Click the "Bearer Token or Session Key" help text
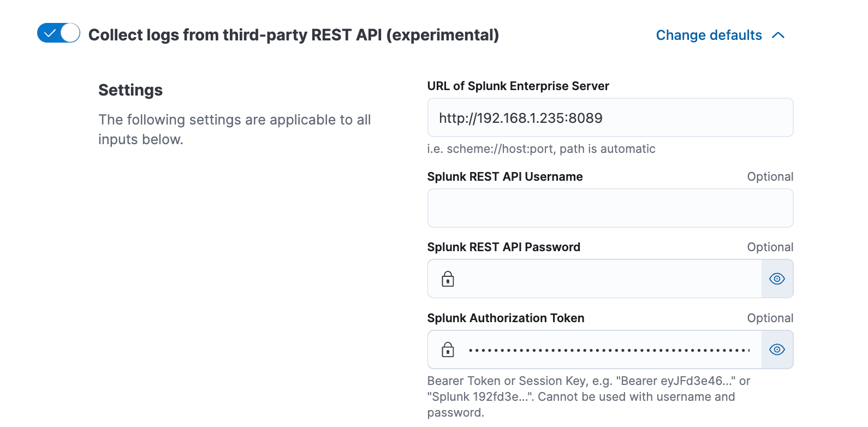Viewport: 868px width, 427px height. (x=588, y=396)
